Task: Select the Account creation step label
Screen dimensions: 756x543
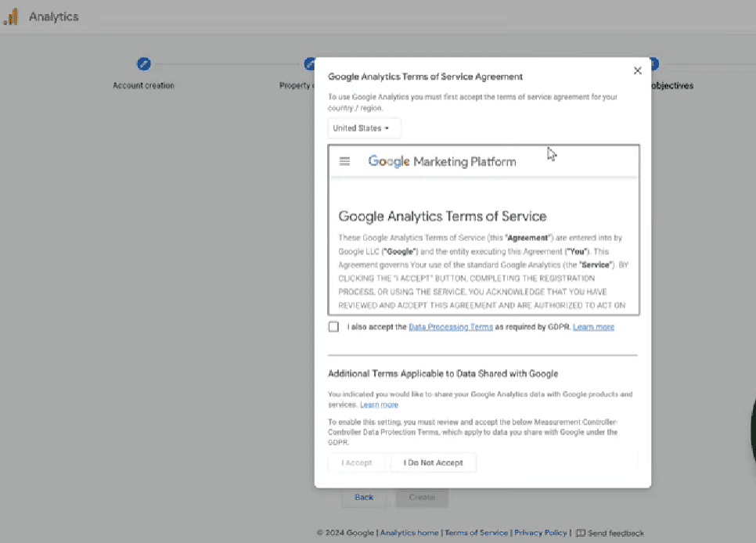Action: point(143,85)
